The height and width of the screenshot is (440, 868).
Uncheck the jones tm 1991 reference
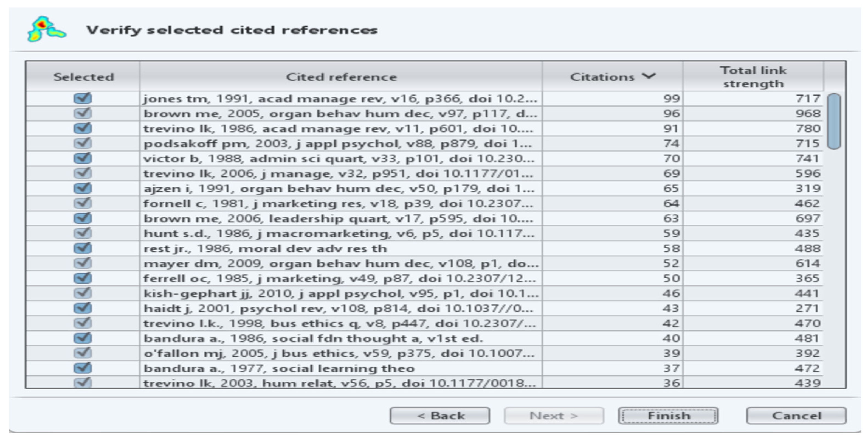coord(83,99)
